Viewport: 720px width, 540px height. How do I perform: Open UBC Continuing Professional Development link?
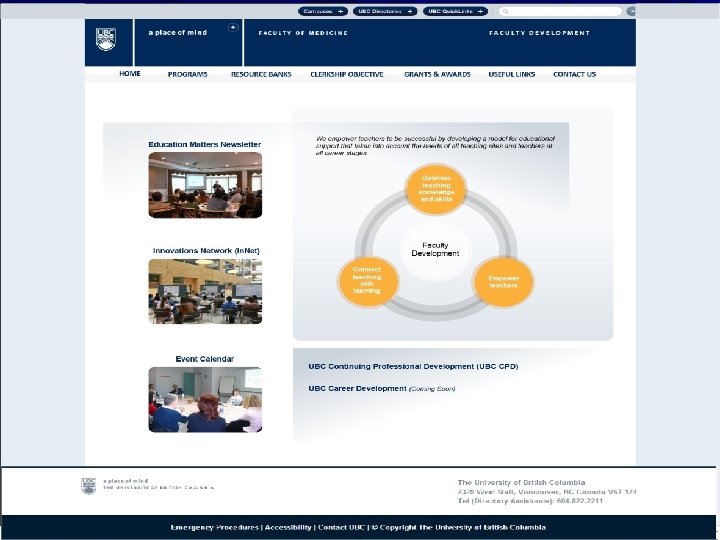[x=413, y=366]
